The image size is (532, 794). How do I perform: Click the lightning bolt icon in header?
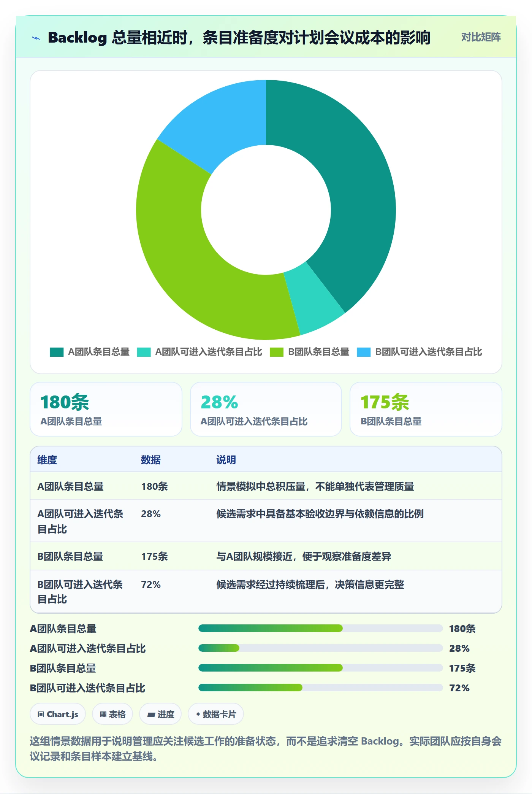[x=36, y=38]
